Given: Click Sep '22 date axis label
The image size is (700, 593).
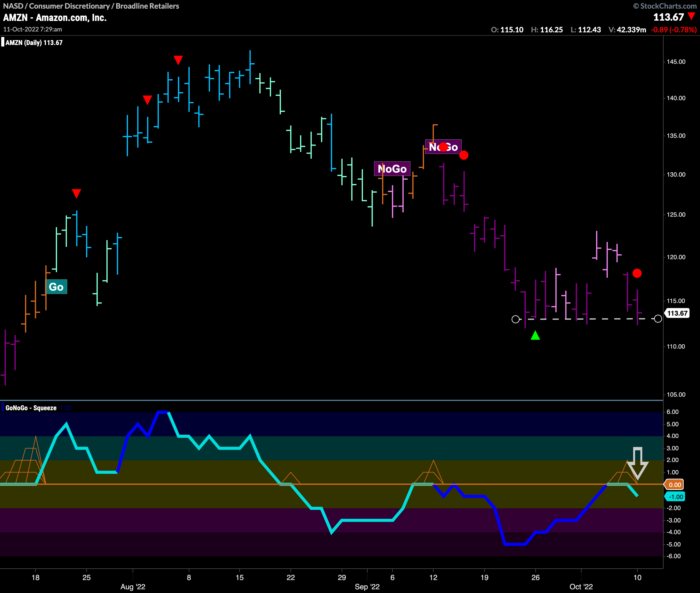Looking at the screenshot, I should pyautogui.click(x=367, y=587).
